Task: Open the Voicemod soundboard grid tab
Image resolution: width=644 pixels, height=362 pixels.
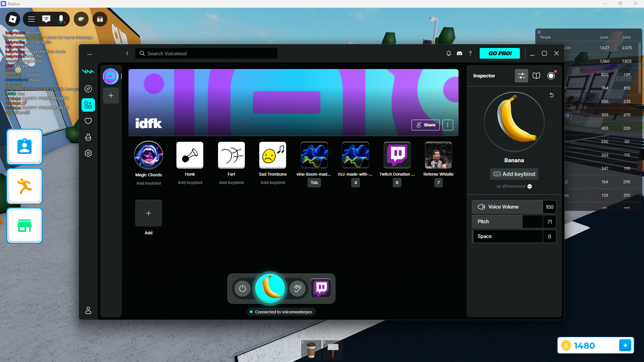Action: tap(88, 105)
